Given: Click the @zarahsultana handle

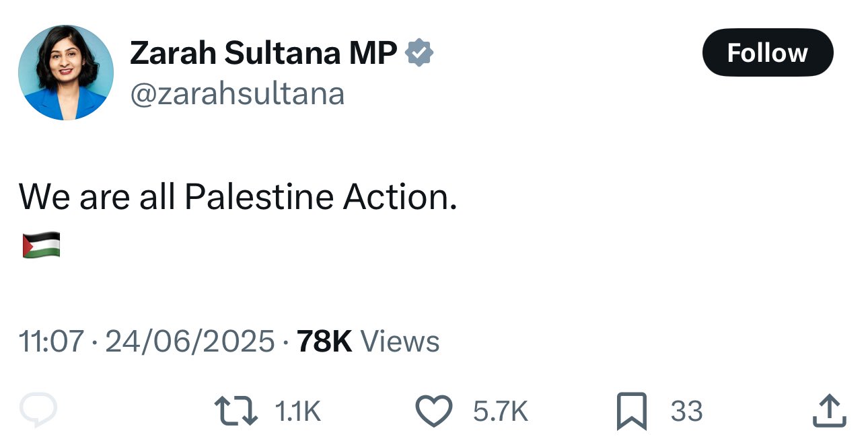Looking at the screenshot, I should pyautogui.click(x=237, y=93).
